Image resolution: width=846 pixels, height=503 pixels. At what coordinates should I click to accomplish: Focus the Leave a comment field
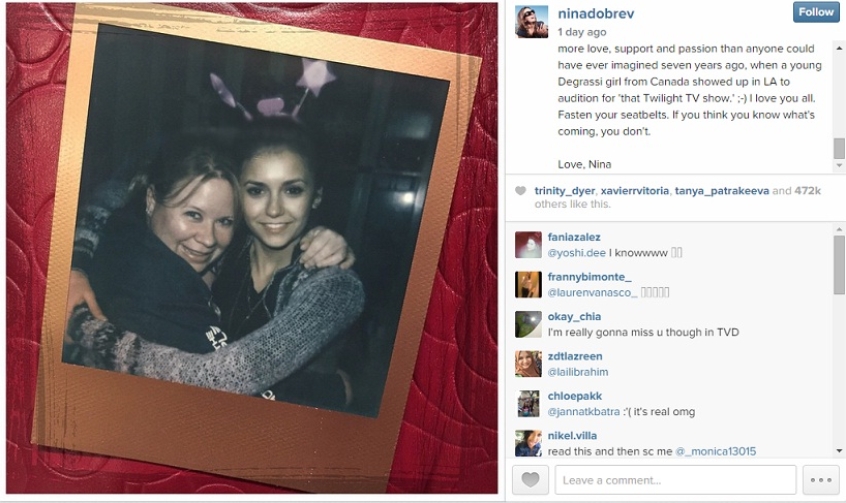click(x=676, y=480)
